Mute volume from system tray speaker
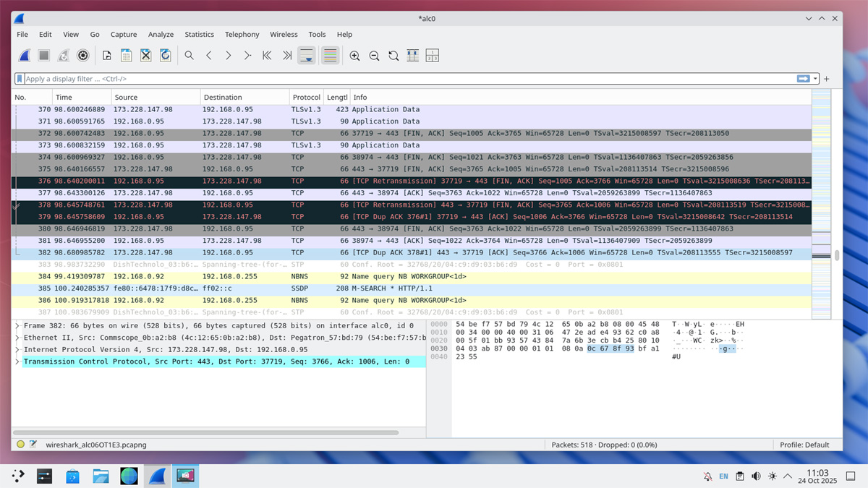The height and width of the screenshot is (488, 868). click(756, 476)
